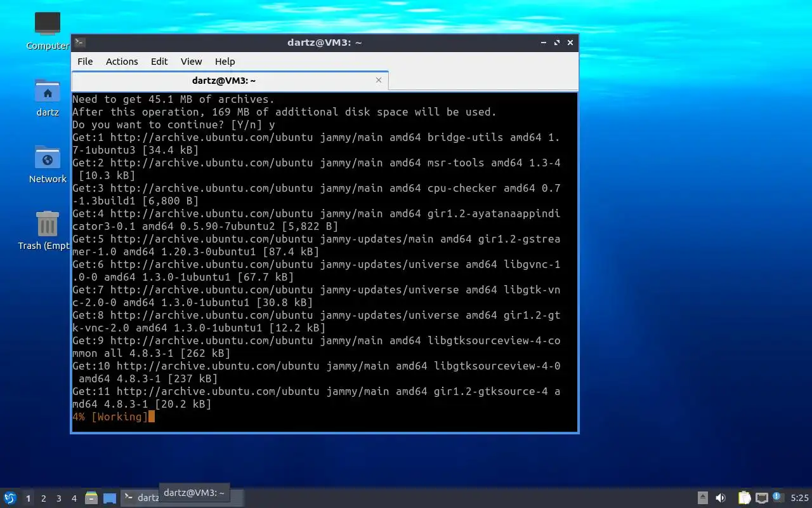Image resolution: width=812 pixels, height=508 pixels.
Task: Click the show desktop taskbar icon
Action: [110, 498]
